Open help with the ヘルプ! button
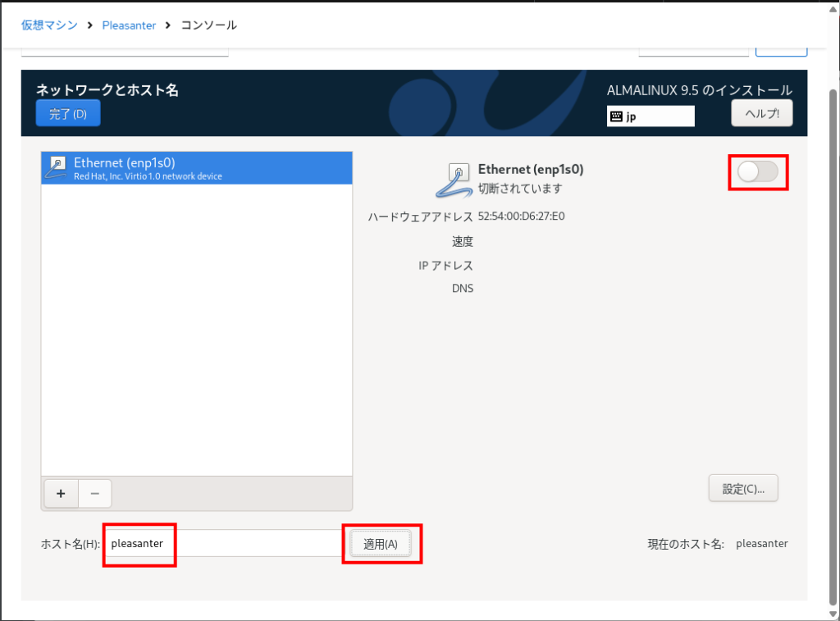840x621 pixels. click(x=761, y=114)
